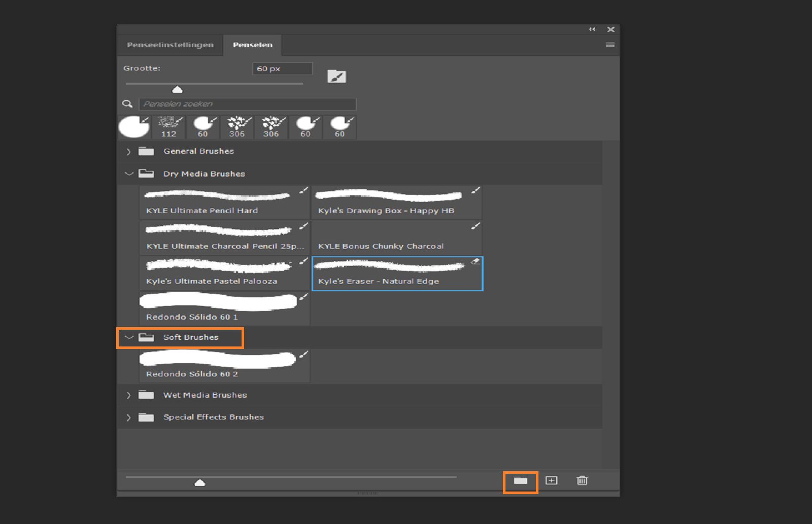The image size is (812, 524).
Task: Click the General Brushes folder icon
Action: (146, 151)
